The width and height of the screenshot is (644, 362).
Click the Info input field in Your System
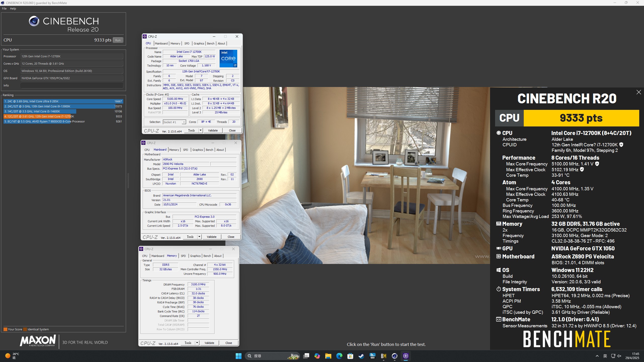click(72, 85)
